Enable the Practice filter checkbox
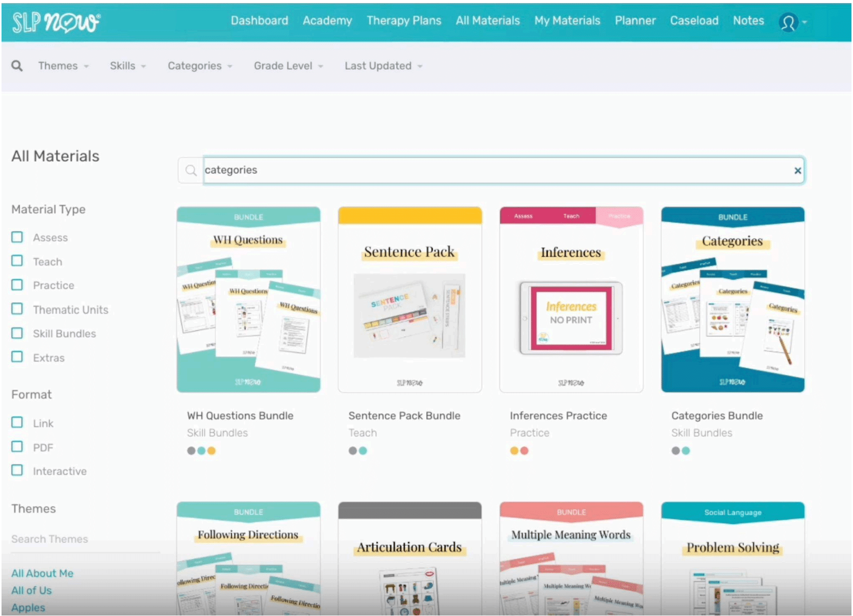 (17, 284)
